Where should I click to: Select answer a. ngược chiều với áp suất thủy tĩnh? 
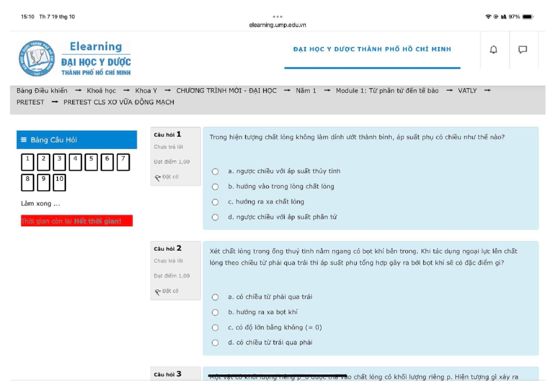tap(215, 171)
